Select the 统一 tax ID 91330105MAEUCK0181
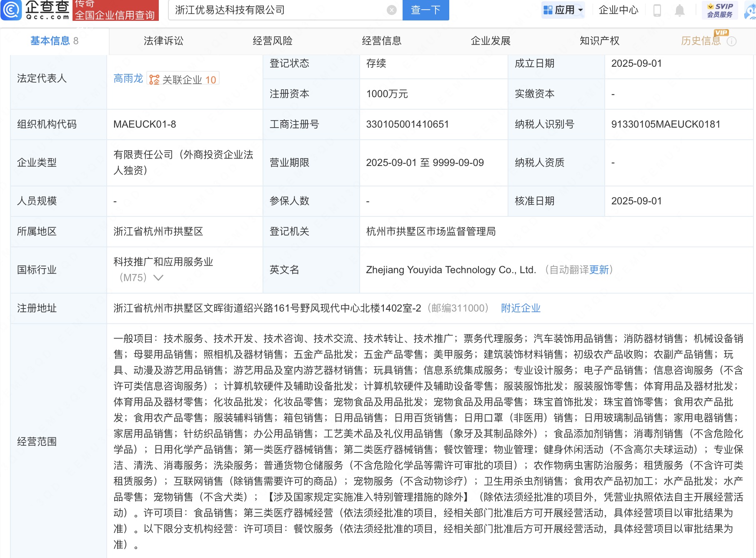Screen dimensions: 756x558 (666, 124)
